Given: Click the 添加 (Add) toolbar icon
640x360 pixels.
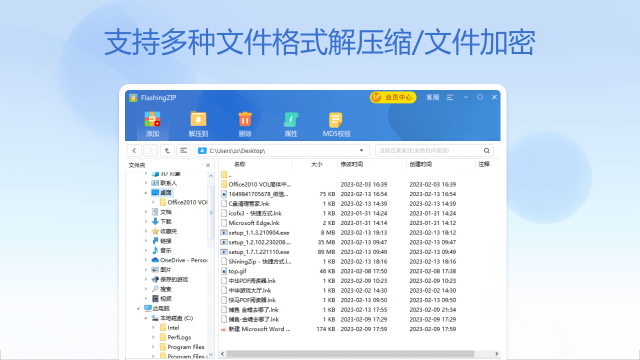Looking at the screenshot, I should point(152,120).
